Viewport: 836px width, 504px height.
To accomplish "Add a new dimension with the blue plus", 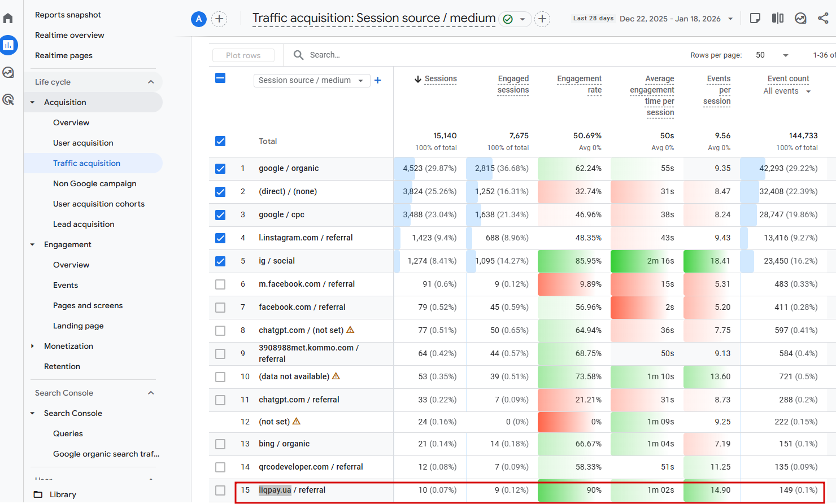I will pyautogui.click(x=377, y=80).
